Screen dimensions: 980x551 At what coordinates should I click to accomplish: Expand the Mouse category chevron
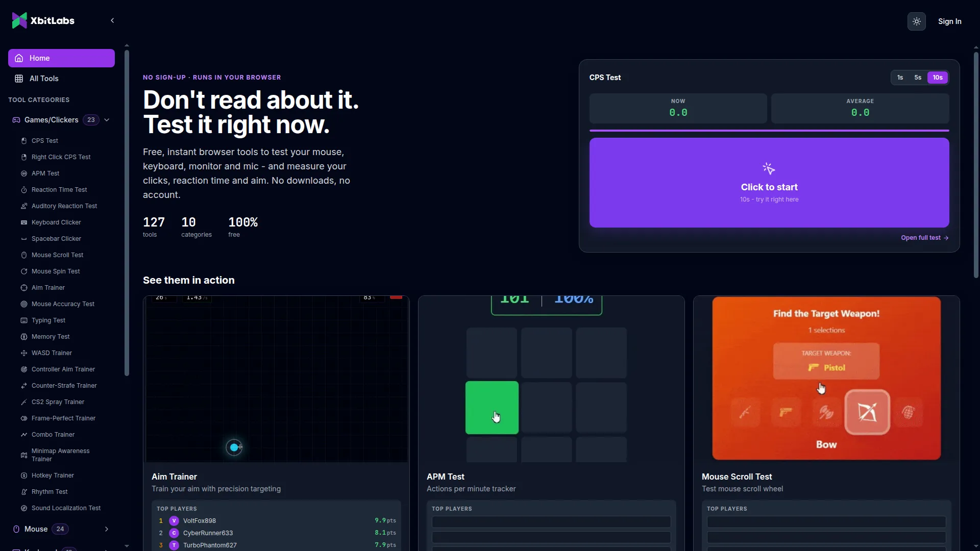[x=107, y=529]
